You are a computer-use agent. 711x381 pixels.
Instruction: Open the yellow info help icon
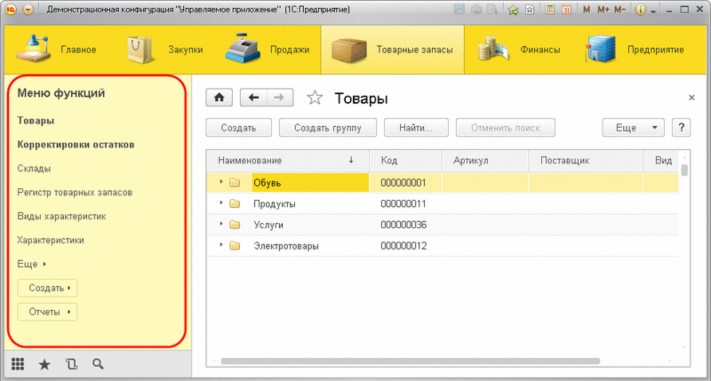640,10
